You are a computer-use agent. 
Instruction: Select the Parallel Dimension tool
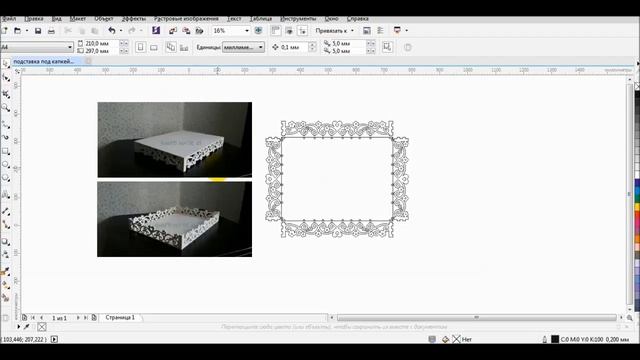pyautogui.click(x=6, y=211)
